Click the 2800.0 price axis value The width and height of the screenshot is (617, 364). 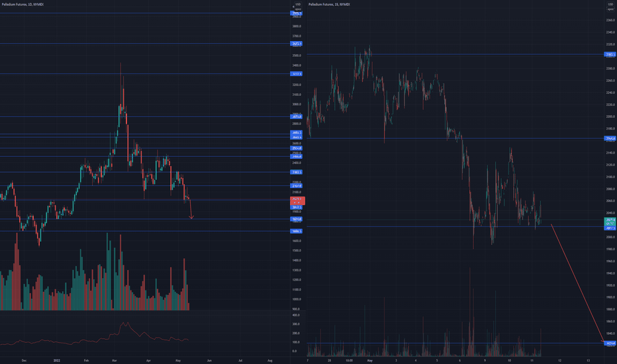pos(297,124)
